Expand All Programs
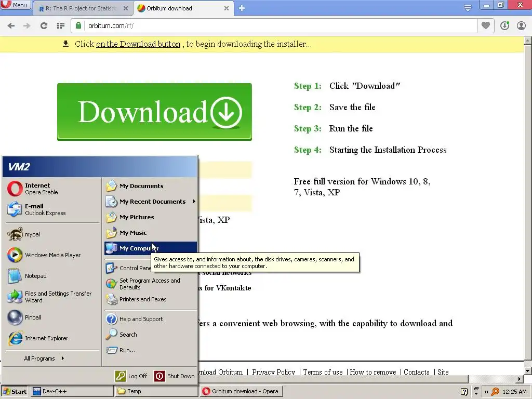Screen dimensions: 532x399 44,358
